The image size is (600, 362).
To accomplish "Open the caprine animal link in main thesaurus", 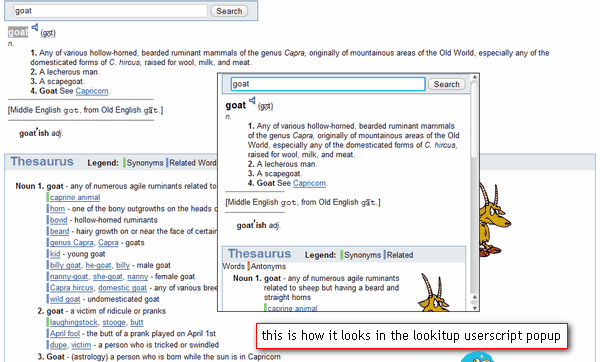I will (x=75, y=197).
